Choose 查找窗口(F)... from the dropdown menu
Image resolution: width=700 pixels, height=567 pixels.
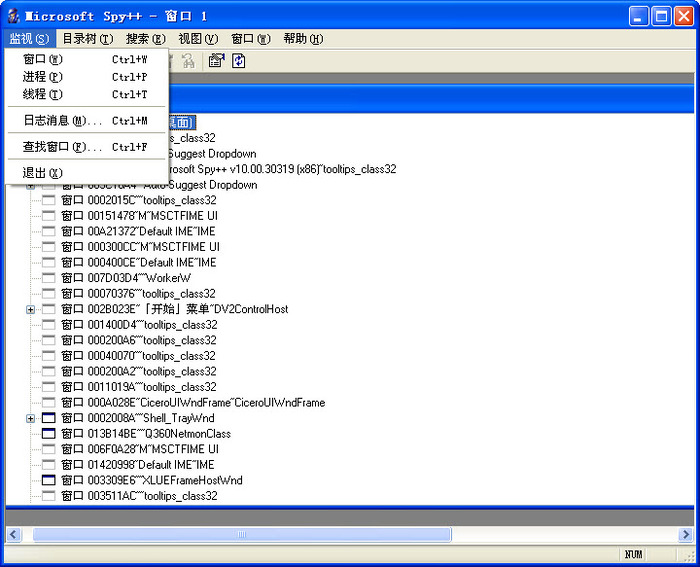[x=87, y=147]
